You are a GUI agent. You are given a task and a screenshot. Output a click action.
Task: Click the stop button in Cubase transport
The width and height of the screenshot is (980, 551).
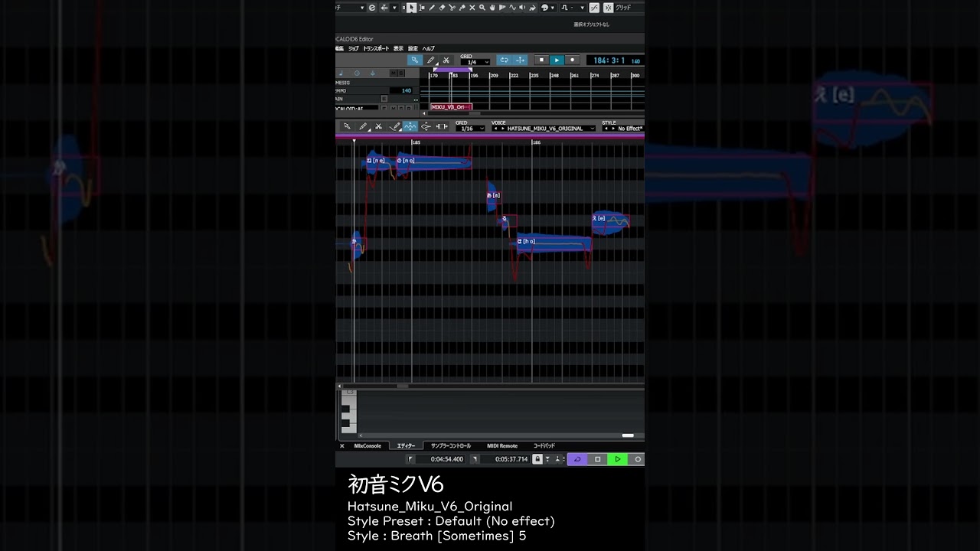point(597,459)
